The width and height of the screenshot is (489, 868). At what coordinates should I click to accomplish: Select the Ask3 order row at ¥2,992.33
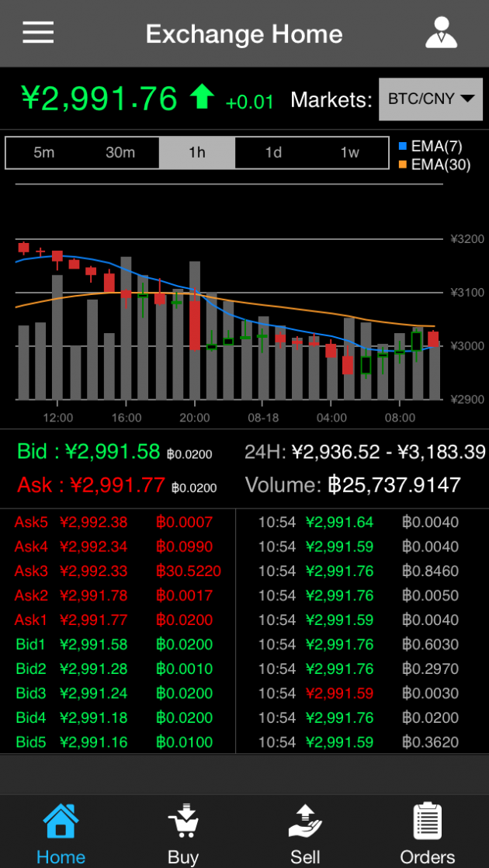(118, 571)
